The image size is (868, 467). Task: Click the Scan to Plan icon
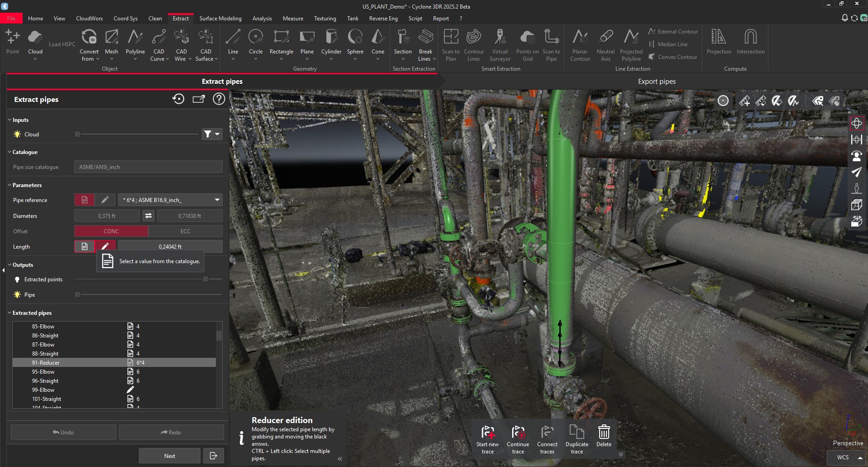[x=450, y=44]
